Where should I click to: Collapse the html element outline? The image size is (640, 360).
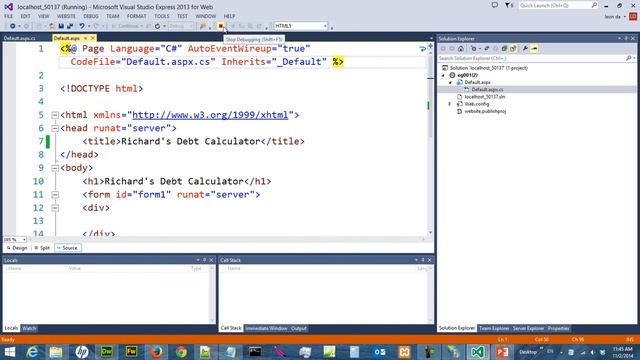tap(55, 116)
